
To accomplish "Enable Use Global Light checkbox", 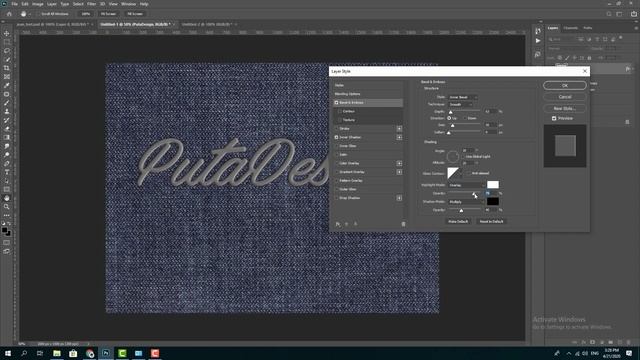I will (x=464, y=156).
